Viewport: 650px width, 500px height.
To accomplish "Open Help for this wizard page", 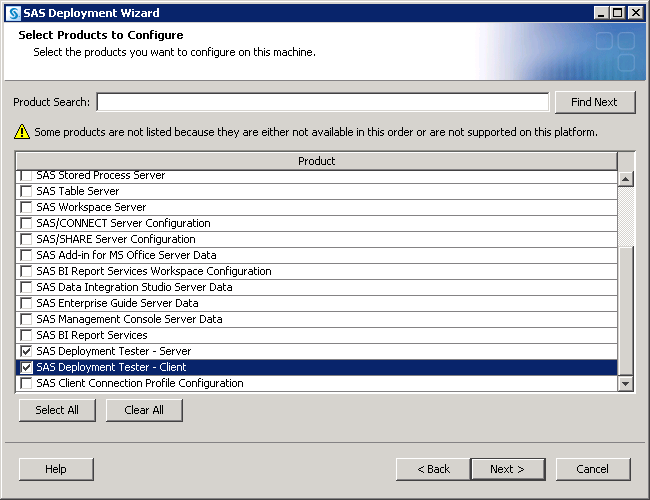I will [56, 469].
